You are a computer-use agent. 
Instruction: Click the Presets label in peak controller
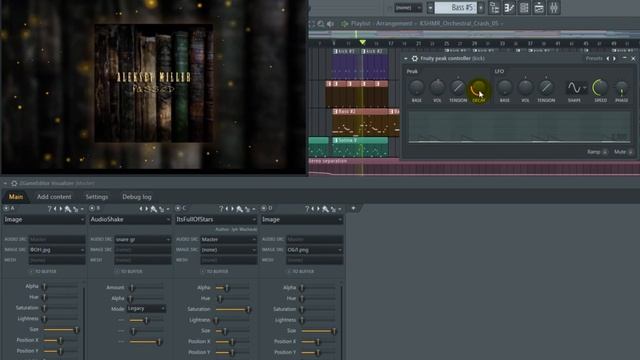click(x=594, y=58)
